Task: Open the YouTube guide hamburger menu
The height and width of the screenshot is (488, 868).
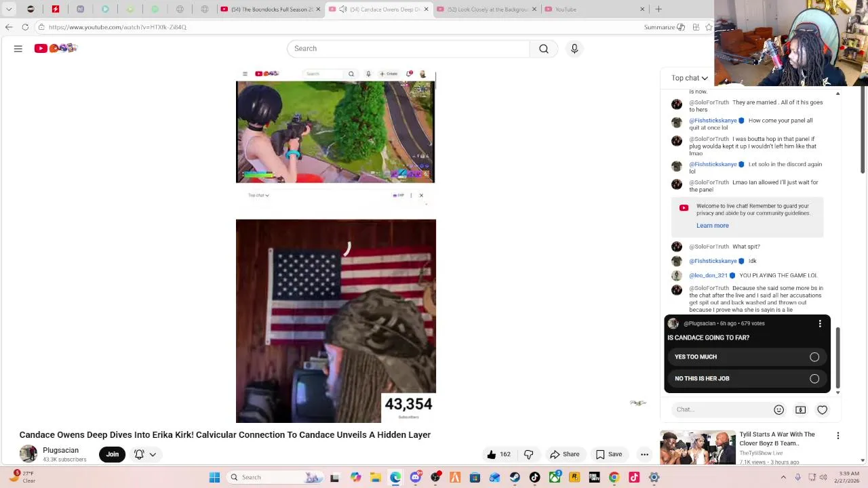Action: [x=18, y=49]
